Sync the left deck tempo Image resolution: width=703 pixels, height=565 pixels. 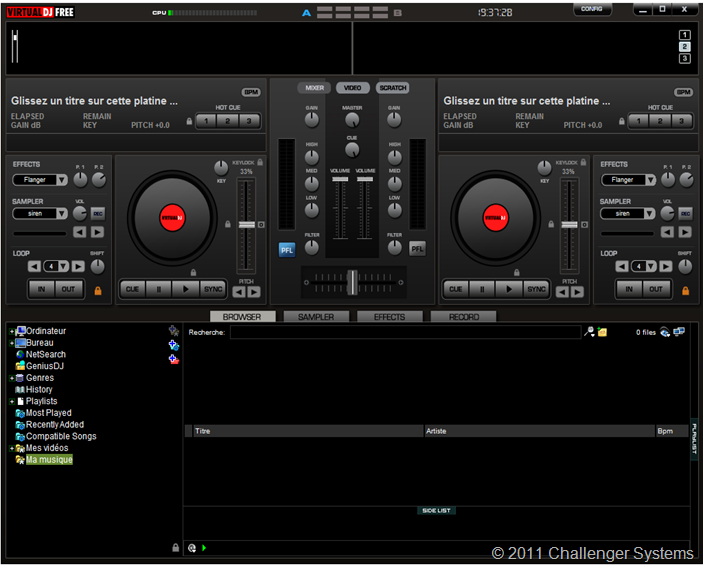[213, 289]
